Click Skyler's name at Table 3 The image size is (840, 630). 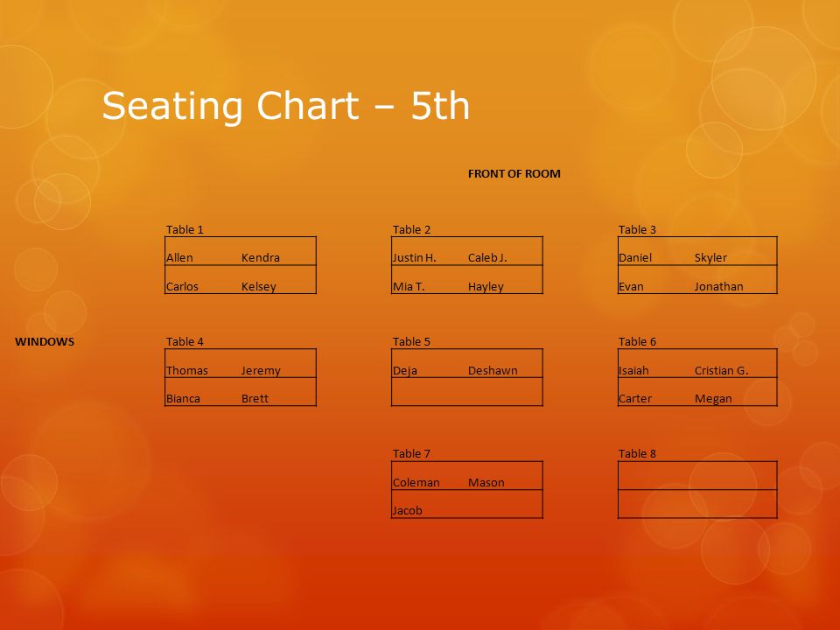710,257
